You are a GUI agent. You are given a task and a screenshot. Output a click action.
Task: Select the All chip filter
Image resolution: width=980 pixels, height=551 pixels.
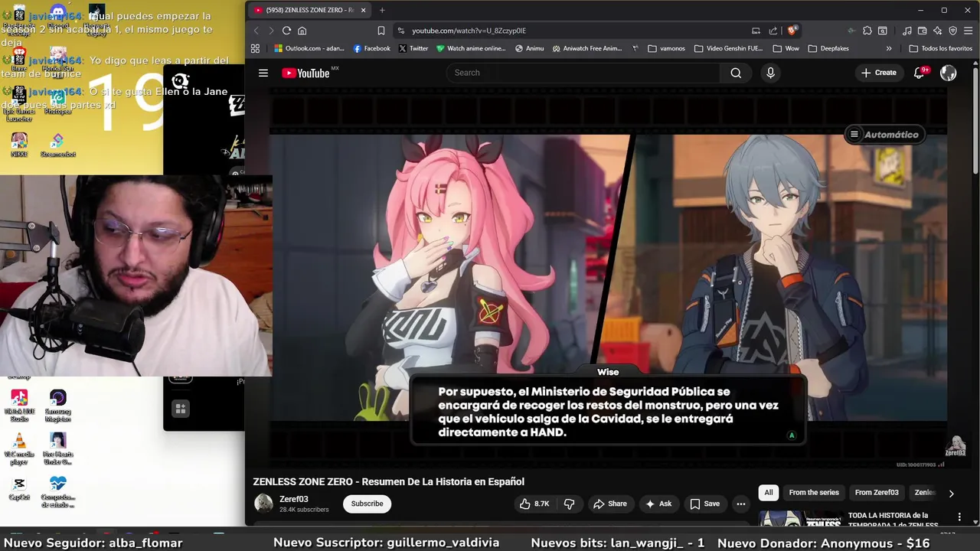(769, 493)
